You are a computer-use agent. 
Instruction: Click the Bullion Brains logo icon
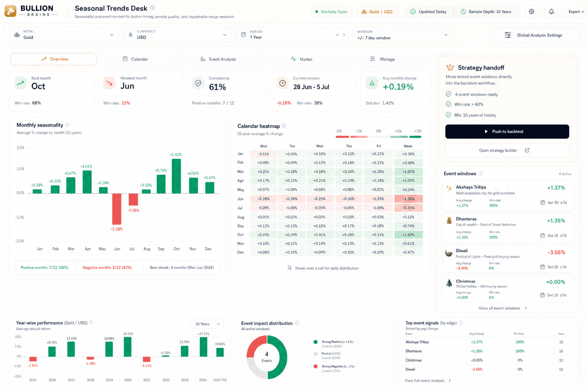(x=10, y=11)
